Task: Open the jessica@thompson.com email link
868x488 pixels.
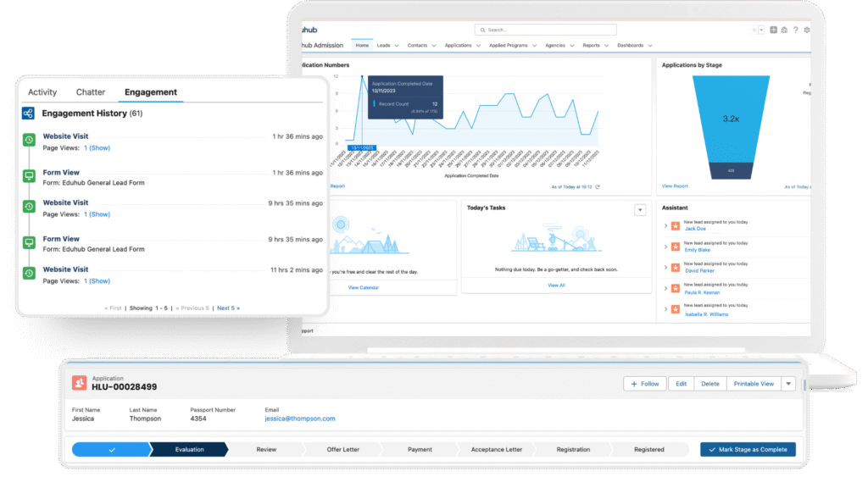Action: [x=300, y=419]
